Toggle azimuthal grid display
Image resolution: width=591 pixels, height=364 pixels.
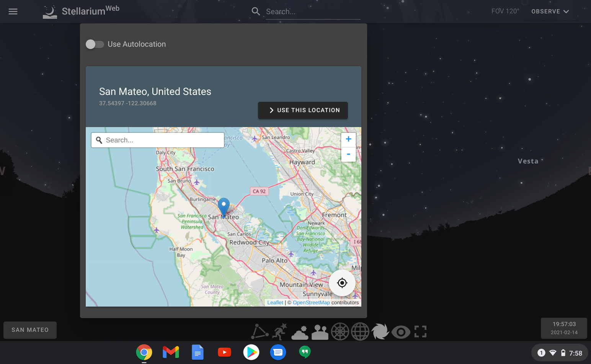point(340,332)
